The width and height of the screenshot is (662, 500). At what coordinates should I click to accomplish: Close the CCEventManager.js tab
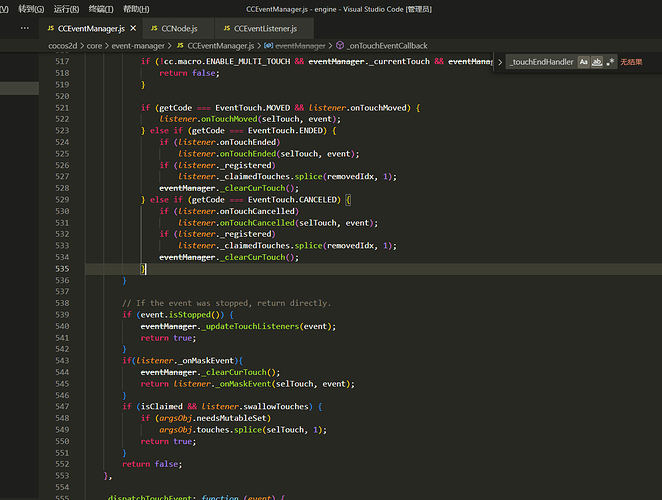[134, 29]
